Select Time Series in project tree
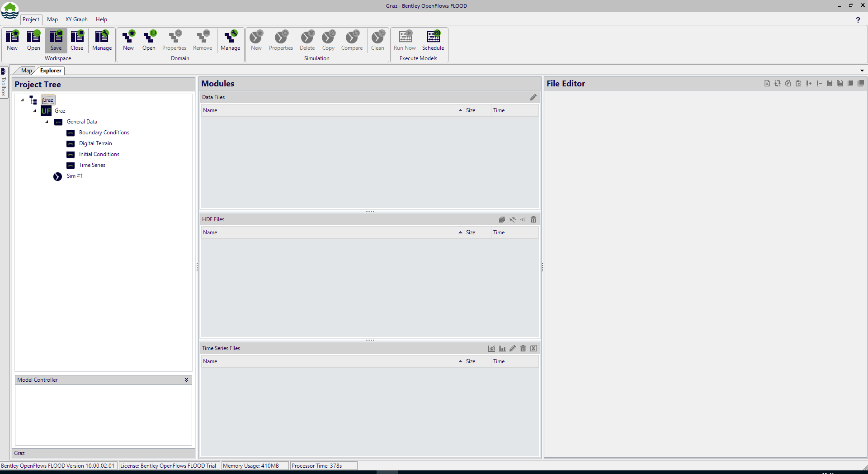 pyautogui.click(x=92, y=165)
